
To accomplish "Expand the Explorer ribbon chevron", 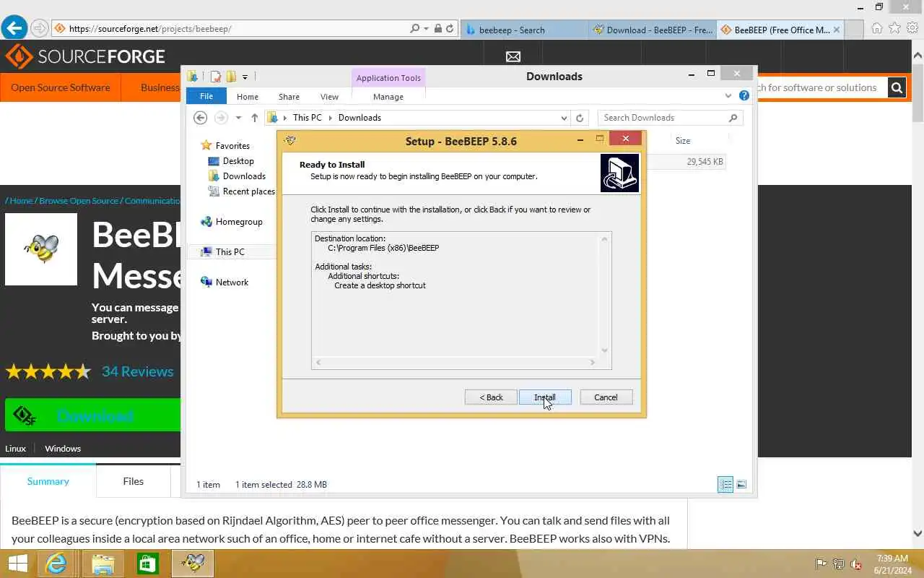I will point(728,95).
